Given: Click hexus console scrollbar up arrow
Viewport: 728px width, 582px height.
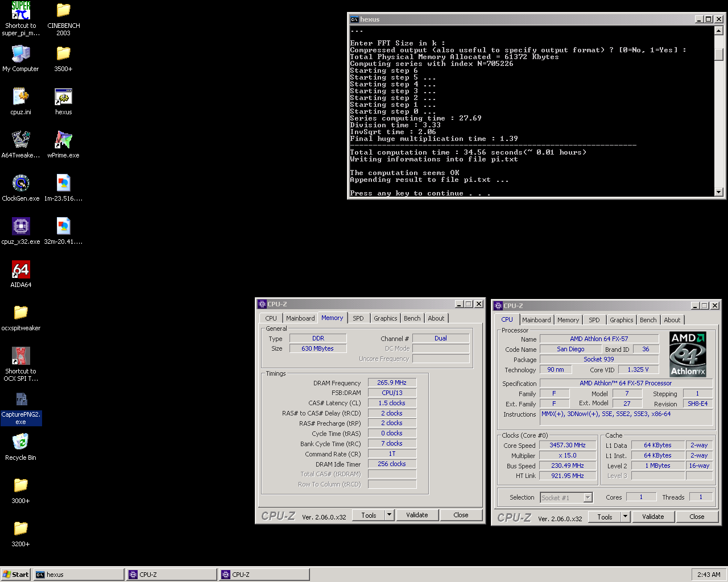Looking at the screenshot, I should pos(719,30).
